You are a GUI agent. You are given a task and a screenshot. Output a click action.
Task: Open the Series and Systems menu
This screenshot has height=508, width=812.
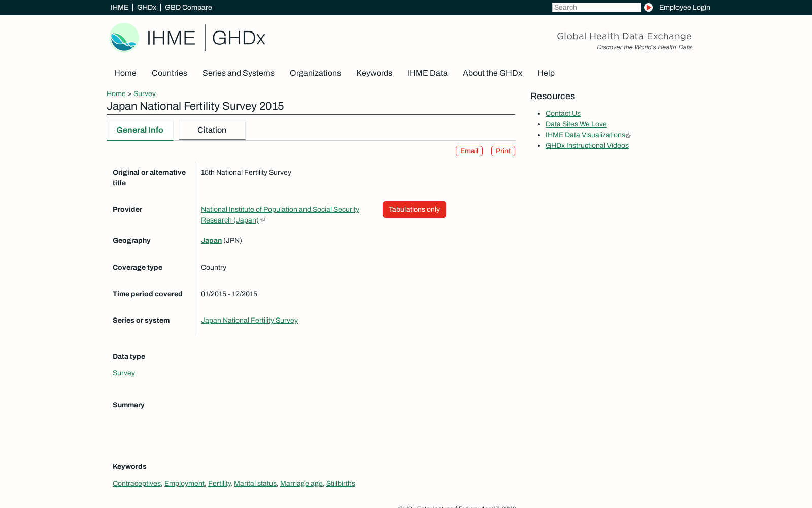point(239,73)
